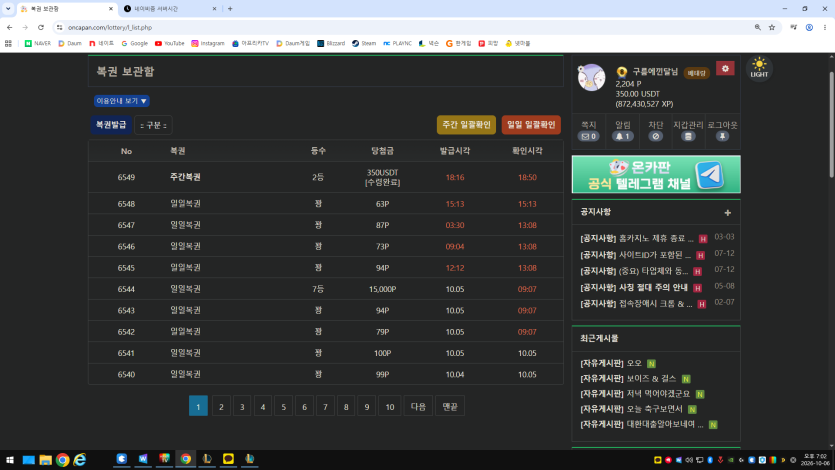Open the tab search chevron

(x=8, y=9)
